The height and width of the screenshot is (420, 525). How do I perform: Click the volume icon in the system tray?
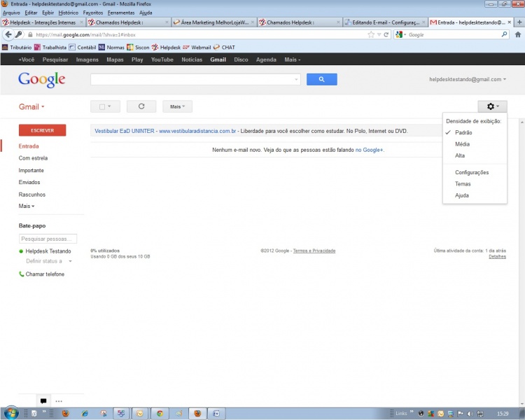coord(470,414)
